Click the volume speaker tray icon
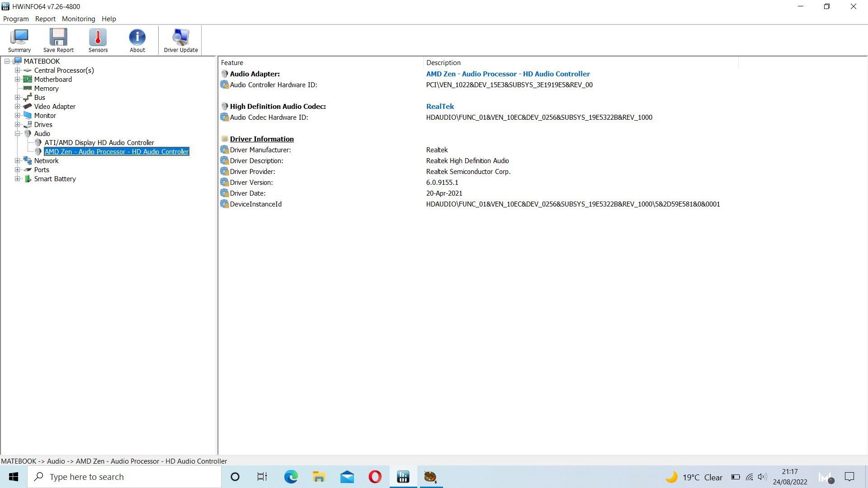This screenshot has height=488, width=868. point(762,477)
